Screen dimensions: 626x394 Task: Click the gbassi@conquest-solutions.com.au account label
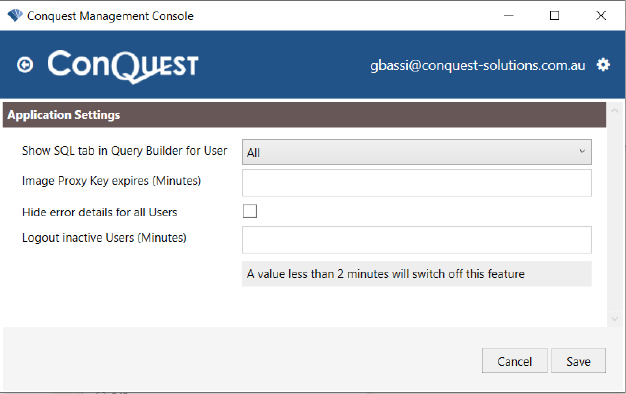coord(477,65)
